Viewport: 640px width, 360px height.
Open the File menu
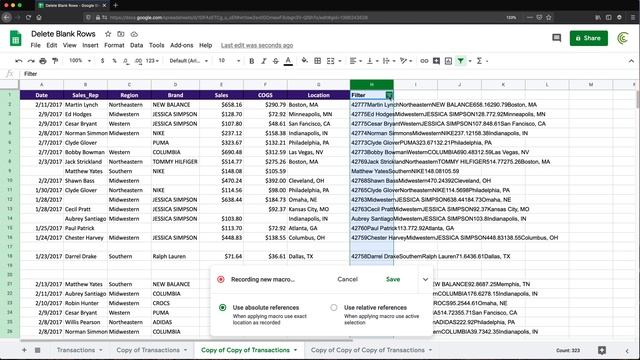(36, 45)
